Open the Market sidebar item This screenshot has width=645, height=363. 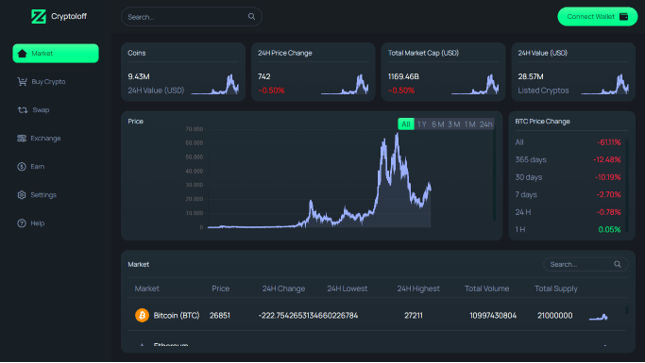(56, 54)
